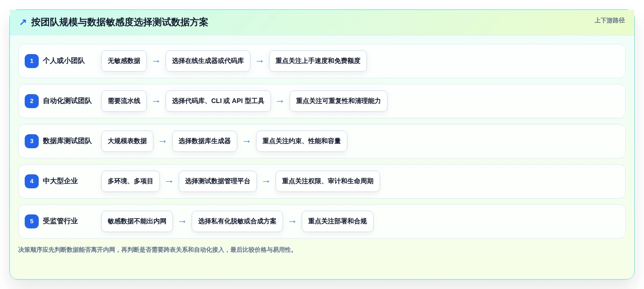Select the number 5 badge for 受监管行业

pyautogui.click(x=32, y=221)
